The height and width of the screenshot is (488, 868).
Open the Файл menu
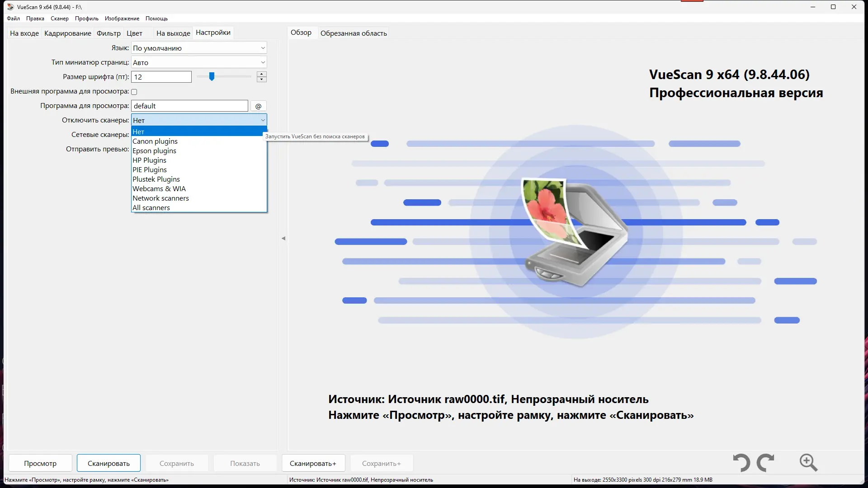point(13,19)
